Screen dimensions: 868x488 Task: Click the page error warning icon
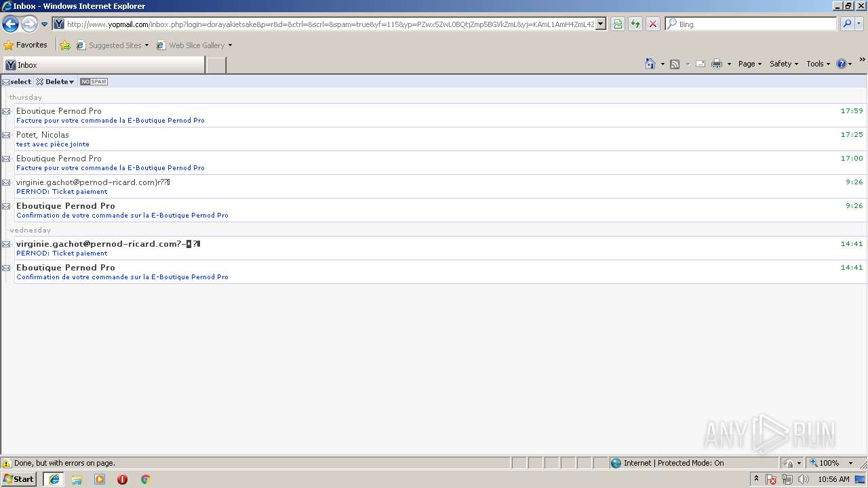point(7,463)
